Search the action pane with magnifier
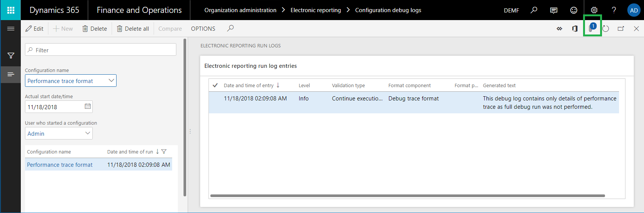 [230, 28]
